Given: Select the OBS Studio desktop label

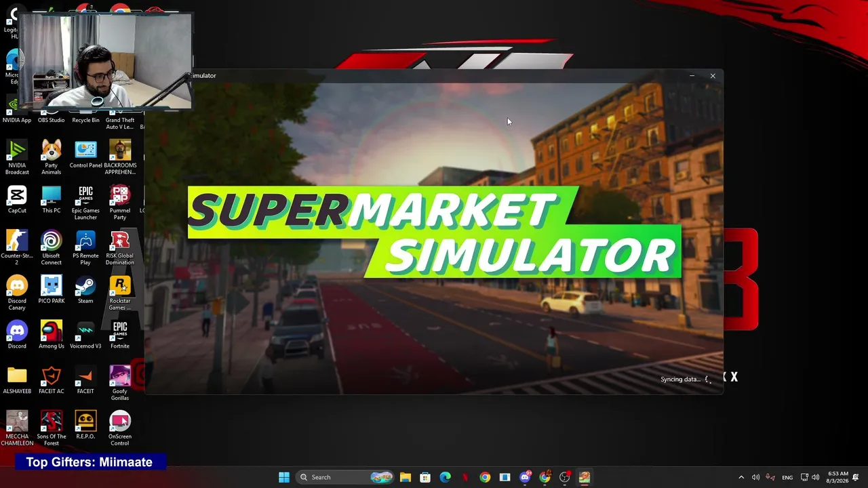Looking at the screenshot, I should click(x=51, y=121).
